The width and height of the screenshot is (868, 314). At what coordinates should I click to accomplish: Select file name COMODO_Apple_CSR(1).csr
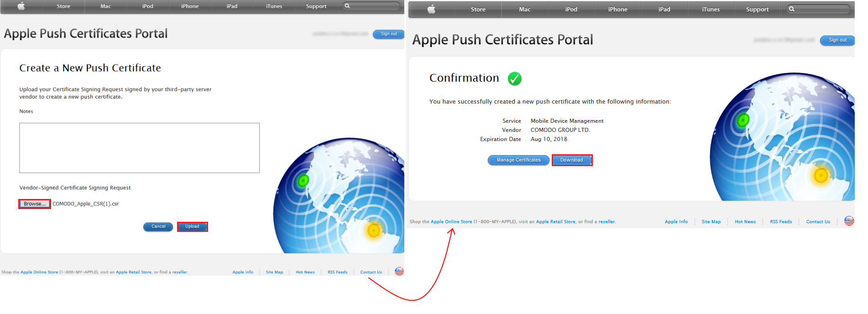coord(86,204)
